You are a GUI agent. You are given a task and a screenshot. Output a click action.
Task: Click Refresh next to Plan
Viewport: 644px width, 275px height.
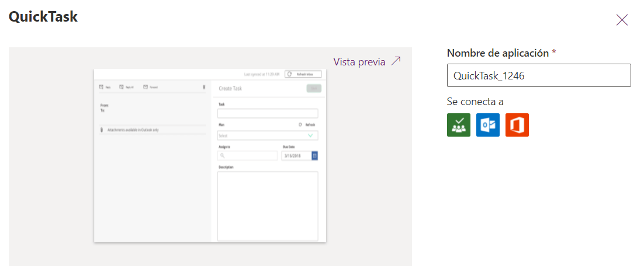(307, 124)
